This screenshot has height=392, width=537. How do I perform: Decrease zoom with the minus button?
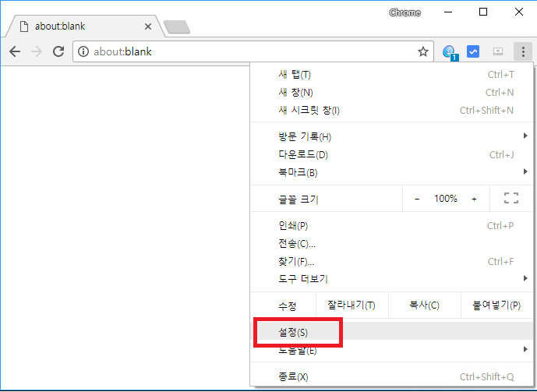click(x=417, y=199)
